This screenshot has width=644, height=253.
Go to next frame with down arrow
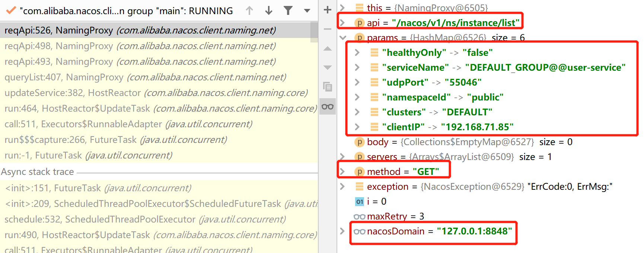[269, 11]
